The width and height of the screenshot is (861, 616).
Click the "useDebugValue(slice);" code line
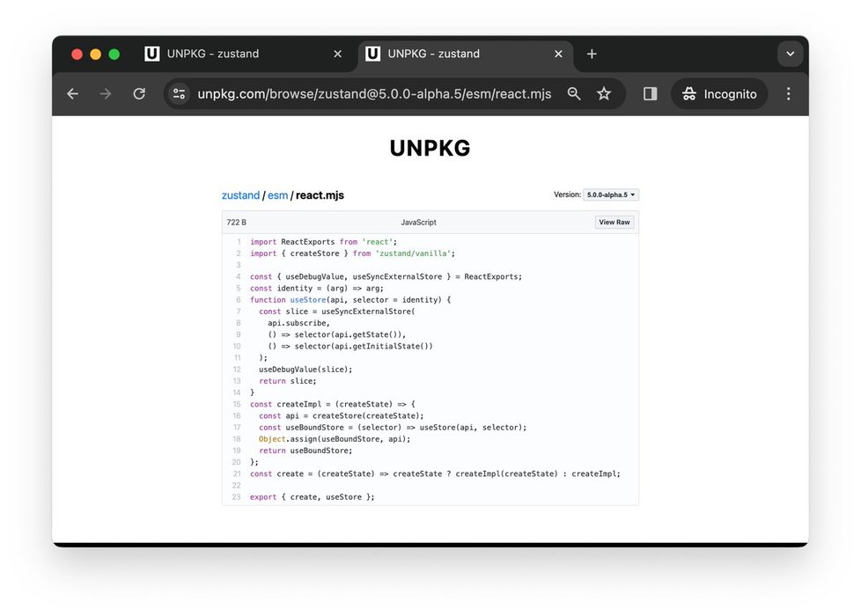click(305, 370)
